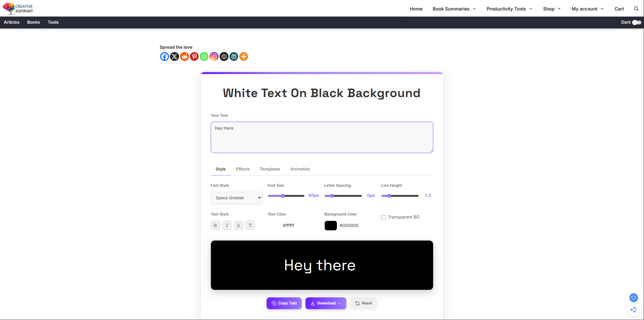Screen dimensions: 644x320
Task: Open the Instagram share icon
Action: [214, 56]
